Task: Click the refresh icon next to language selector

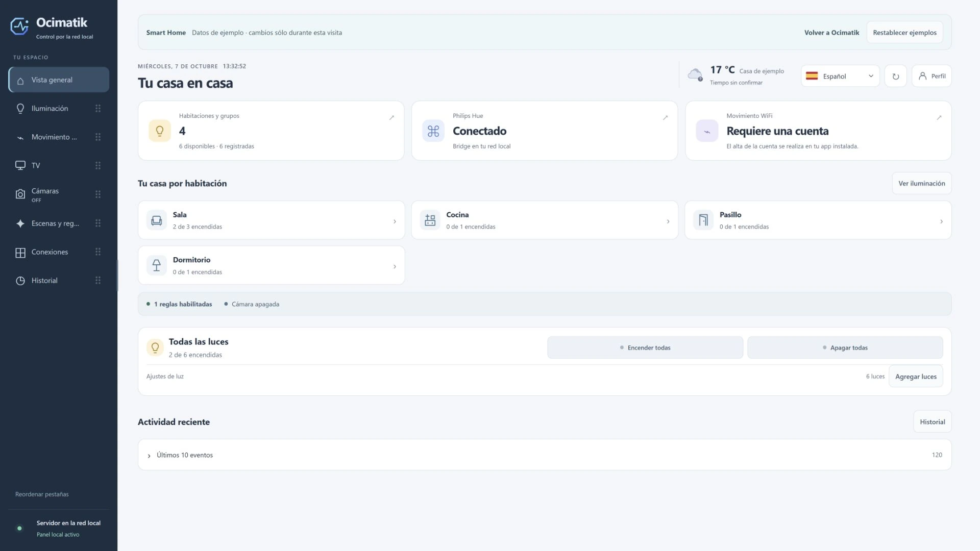Action: tap(895, 76)
